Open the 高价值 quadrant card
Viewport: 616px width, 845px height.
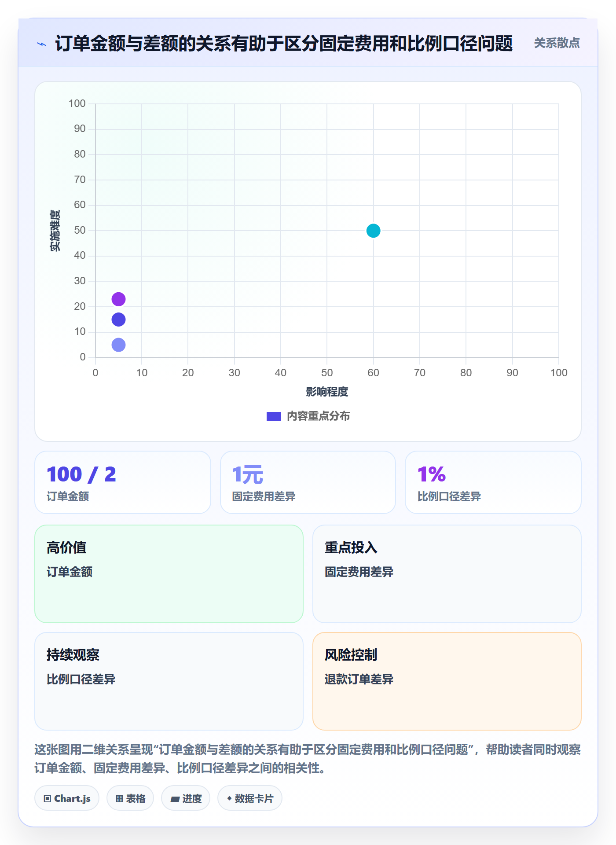coord(169,574)
